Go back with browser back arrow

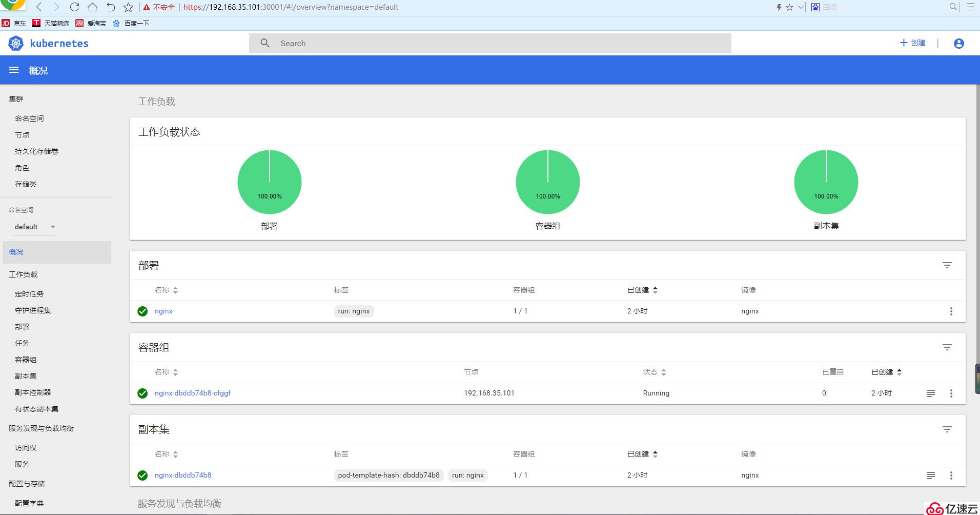[x=39, y=7]
